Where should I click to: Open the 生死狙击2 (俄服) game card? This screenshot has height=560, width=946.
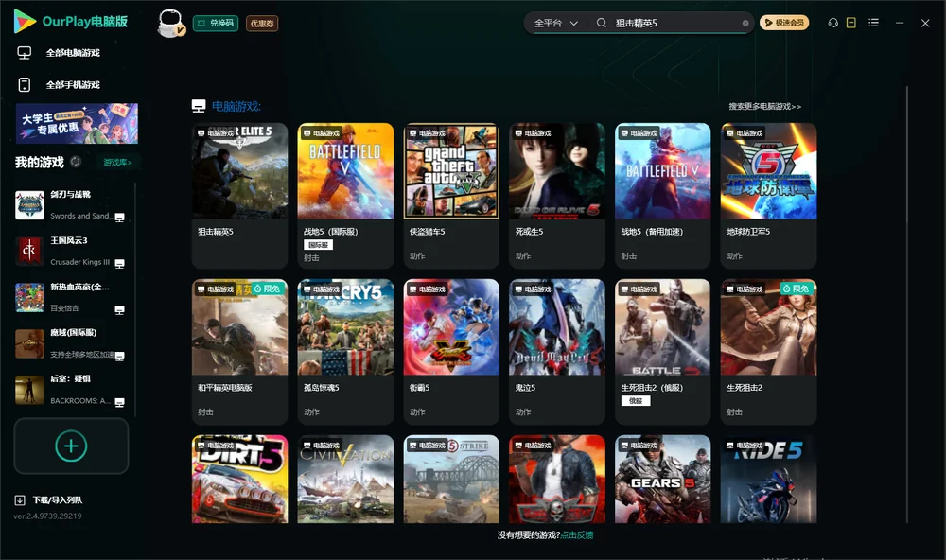pos(663,352)
